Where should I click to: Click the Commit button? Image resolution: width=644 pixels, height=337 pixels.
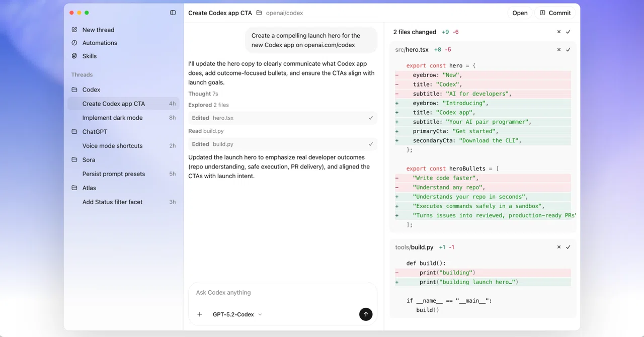click(555, 13)
